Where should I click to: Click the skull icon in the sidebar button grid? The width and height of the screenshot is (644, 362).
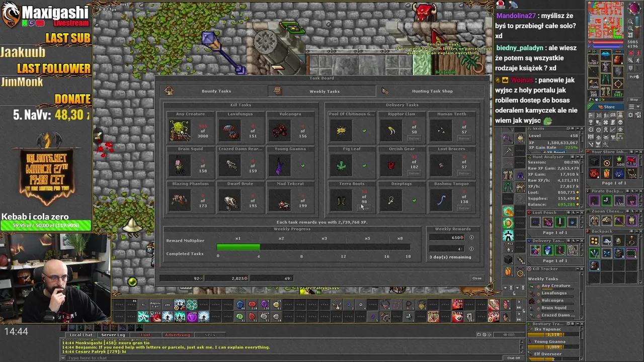(x=620, y=123)
